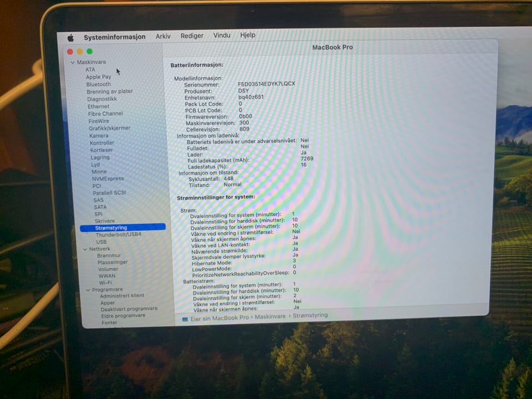The image size is (532, 399).
Task: Select Kortleser in the sidebar
Action: [101, 150]
